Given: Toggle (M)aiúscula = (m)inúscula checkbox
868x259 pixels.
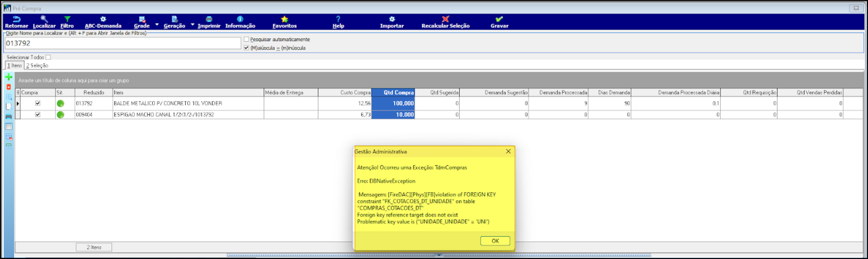Looking at the screenshot, I should [246, 48].
